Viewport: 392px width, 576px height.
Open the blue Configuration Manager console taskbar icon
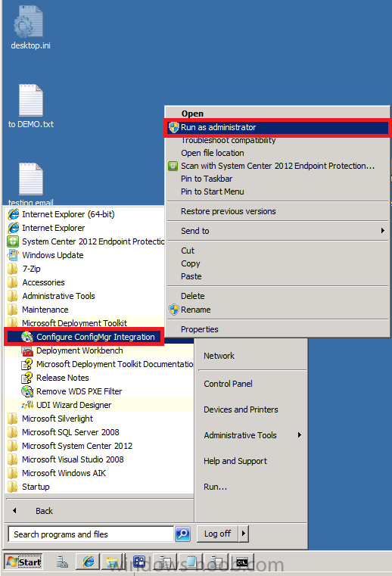pos(139,562)
